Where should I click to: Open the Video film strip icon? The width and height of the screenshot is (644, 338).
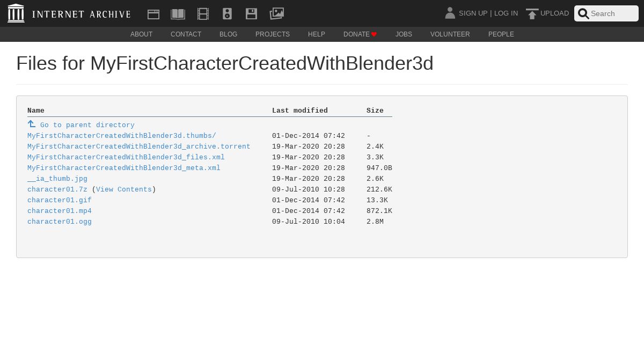click(203, 14)
